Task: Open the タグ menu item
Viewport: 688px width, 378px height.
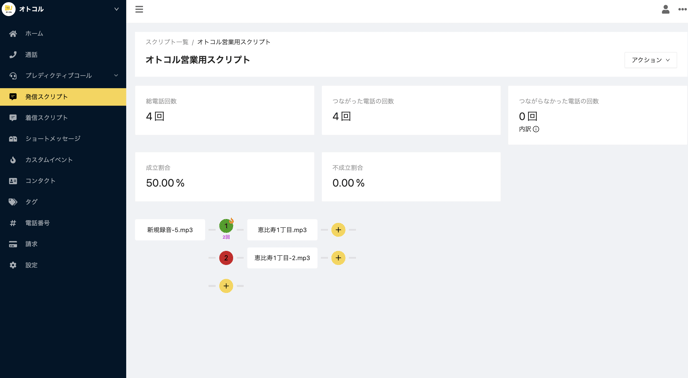Action: pyautogui.click(x=63, y=202)
